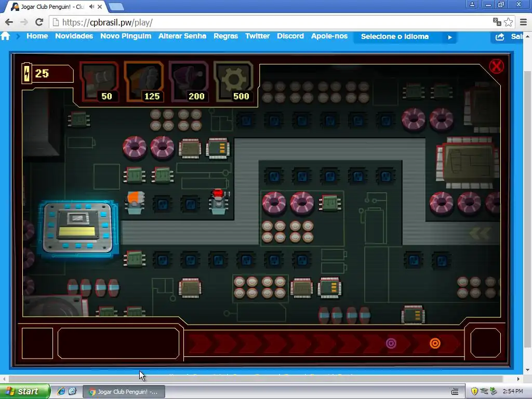Click the on-screen keyboard tray icon
Screen dimensions: 532x399
pos(455,392)
